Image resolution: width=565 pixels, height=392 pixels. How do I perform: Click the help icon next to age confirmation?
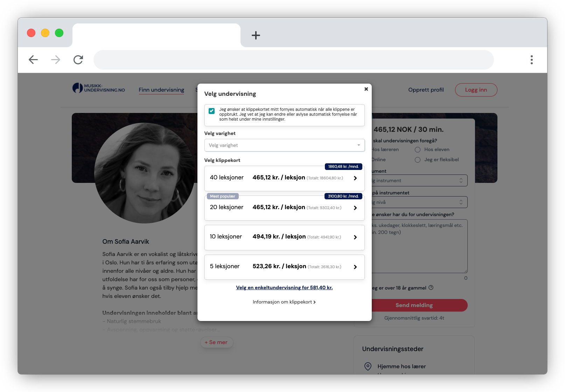point(431,288)
